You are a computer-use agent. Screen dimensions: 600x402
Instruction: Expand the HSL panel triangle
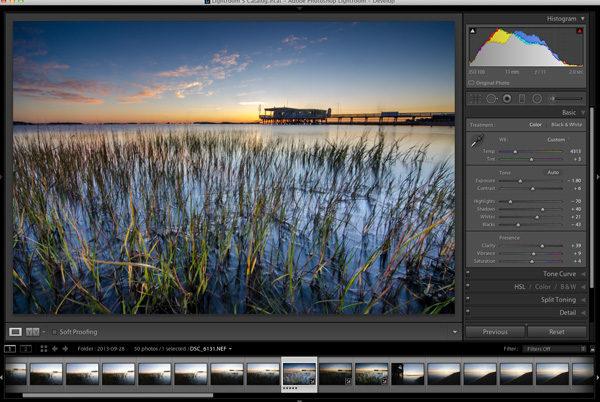coord(583,287)
